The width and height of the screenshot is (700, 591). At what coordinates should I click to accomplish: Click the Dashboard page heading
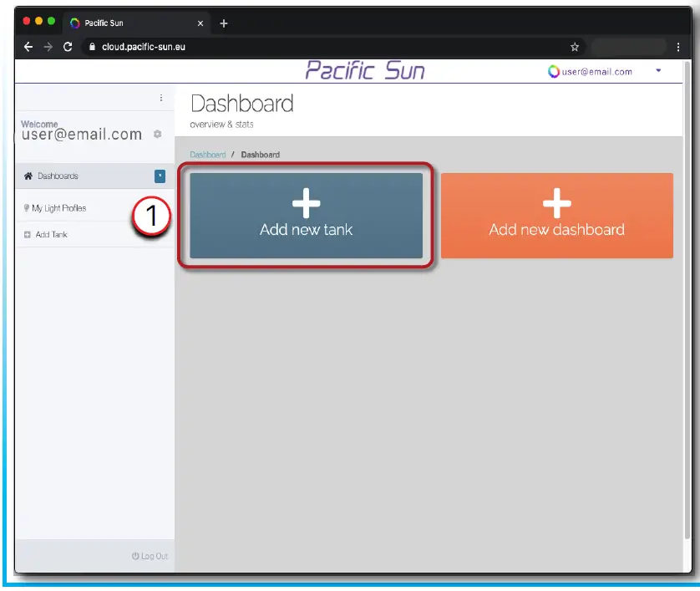[242, 104]
